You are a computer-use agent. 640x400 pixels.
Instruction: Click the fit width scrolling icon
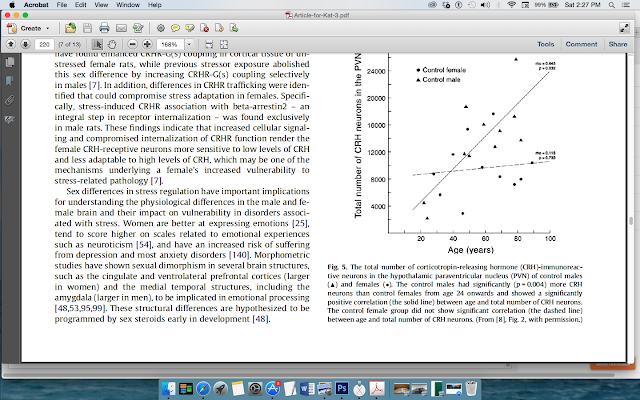coord(209,44)
